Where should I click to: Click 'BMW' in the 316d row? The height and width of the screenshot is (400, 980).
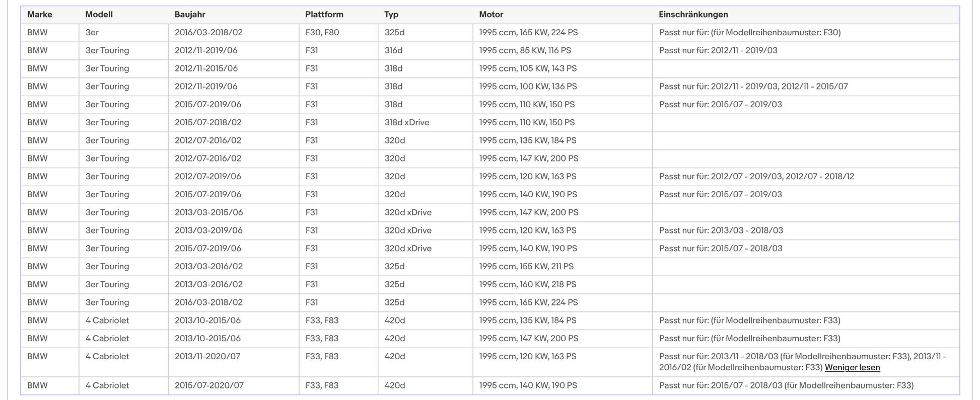[37, 50]
